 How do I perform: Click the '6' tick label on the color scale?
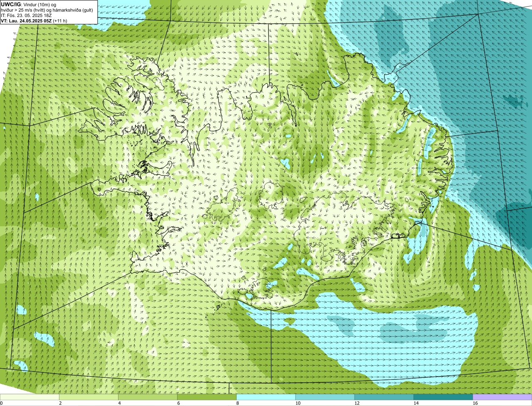tap(178, 403)
